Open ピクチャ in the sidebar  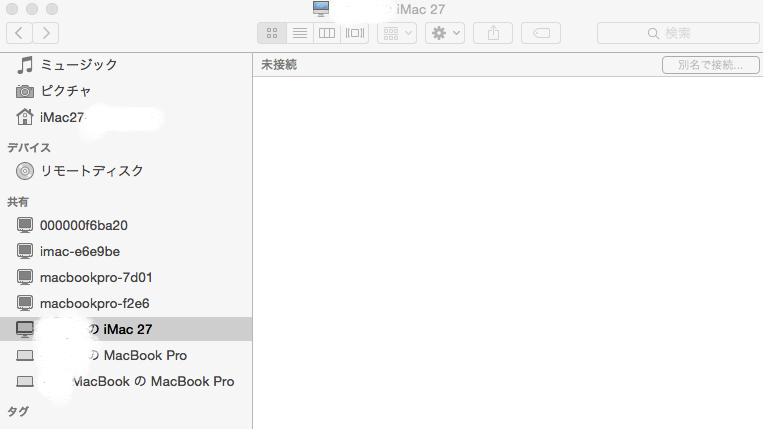tap(126, 91)
